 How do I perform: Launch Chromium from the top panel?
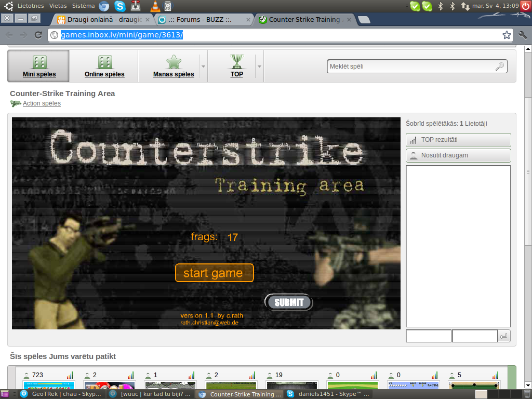104,6
